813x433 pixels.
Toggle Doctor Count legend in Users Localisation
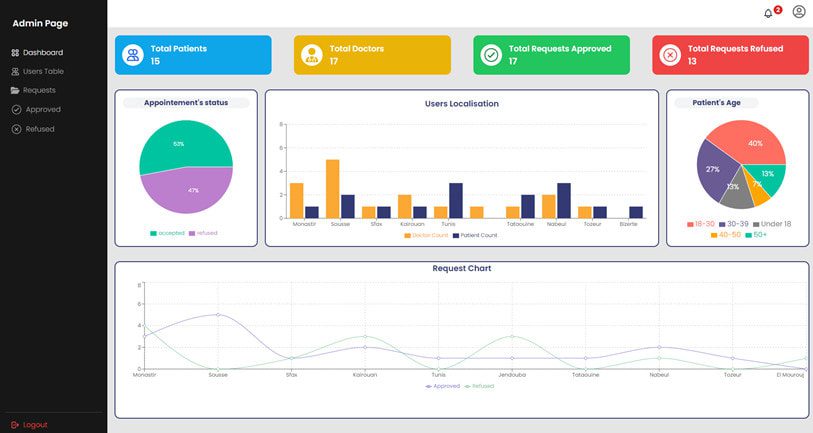point(426,235)
